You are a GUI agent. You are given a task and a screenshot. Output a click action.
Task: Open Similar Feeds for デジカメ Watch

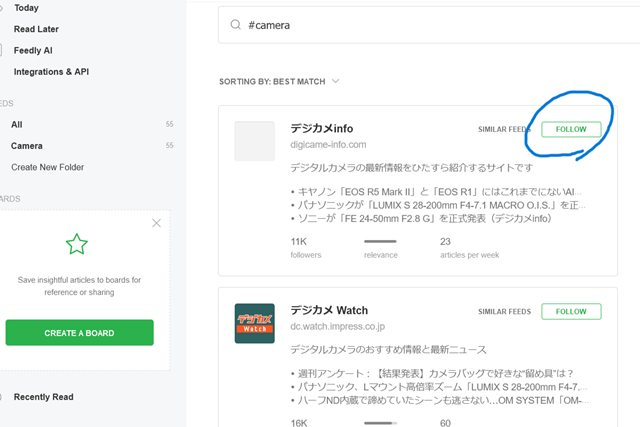click(504, 311)
